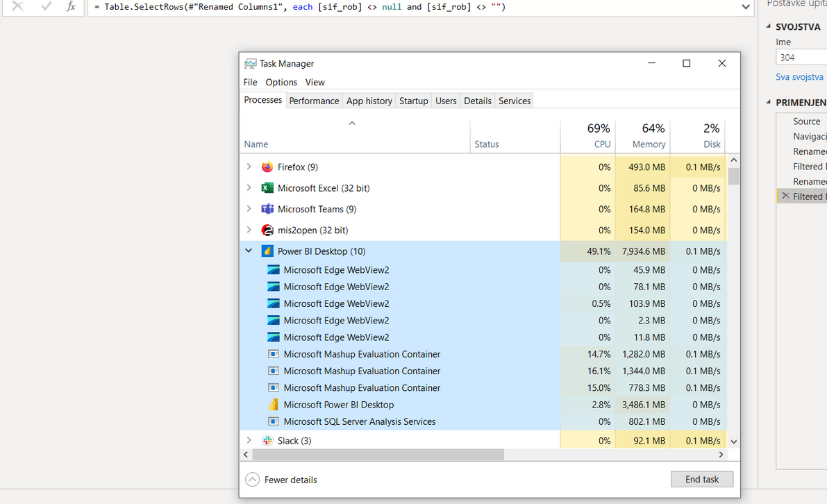The height and width of the screenshot is (504, 827).
Task: Click the SQL Server Analysis Services icon
Action: coord(273,422)
